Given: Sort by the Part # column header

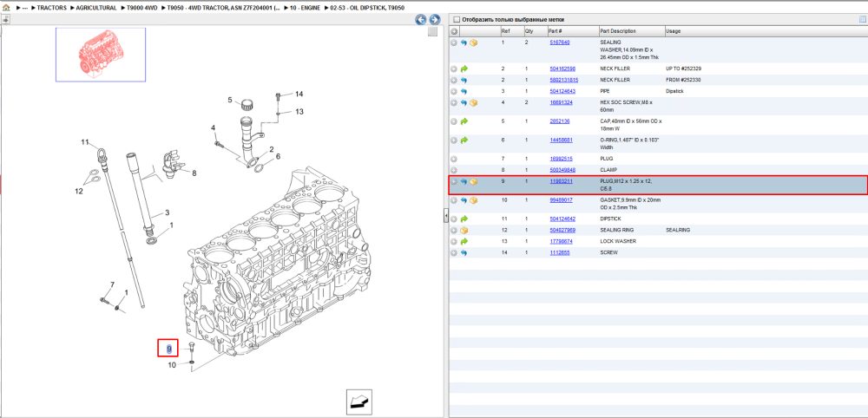Looking at the screenshot, I should [x=556, y=31].
